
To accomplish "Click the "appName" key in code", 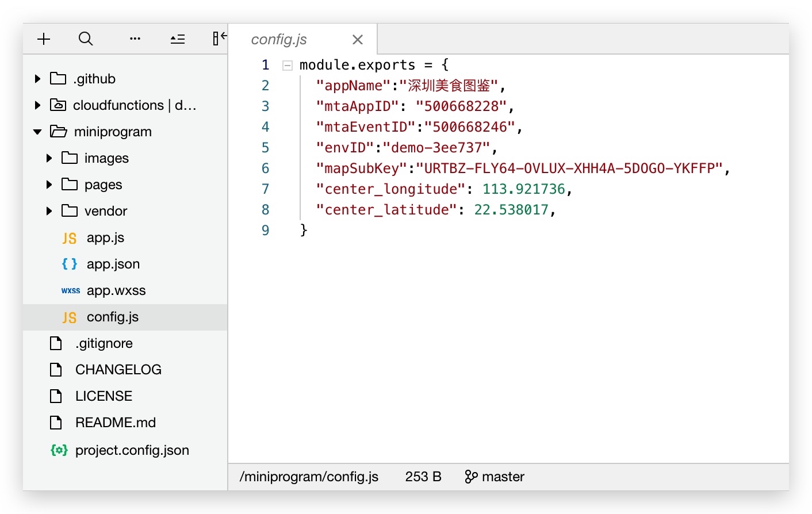I will (353, 86).
